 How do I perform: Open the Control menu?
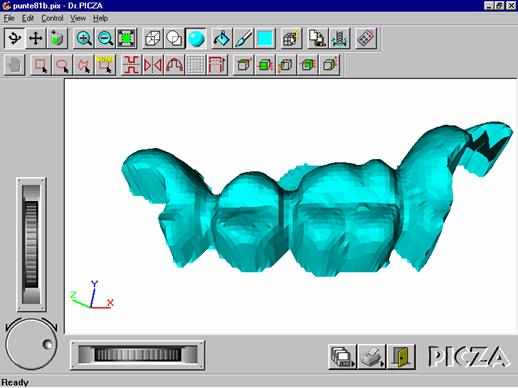[52, 18]
